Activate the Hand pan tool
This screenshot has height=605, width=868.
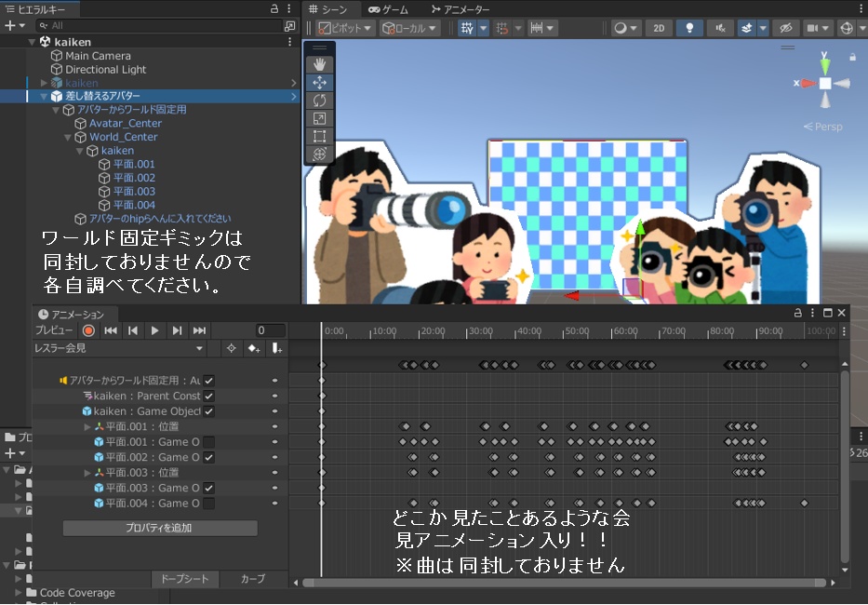tap(319, 63)
